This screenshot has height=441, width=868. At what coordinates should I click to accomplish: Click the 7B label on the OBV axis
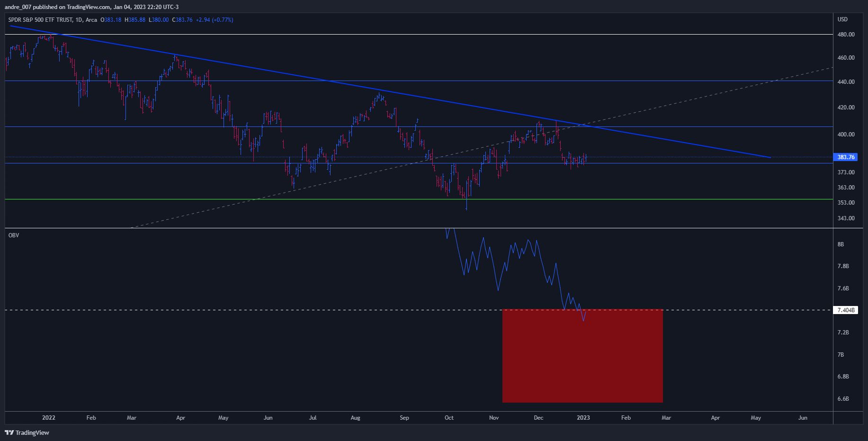click(841, 355)
